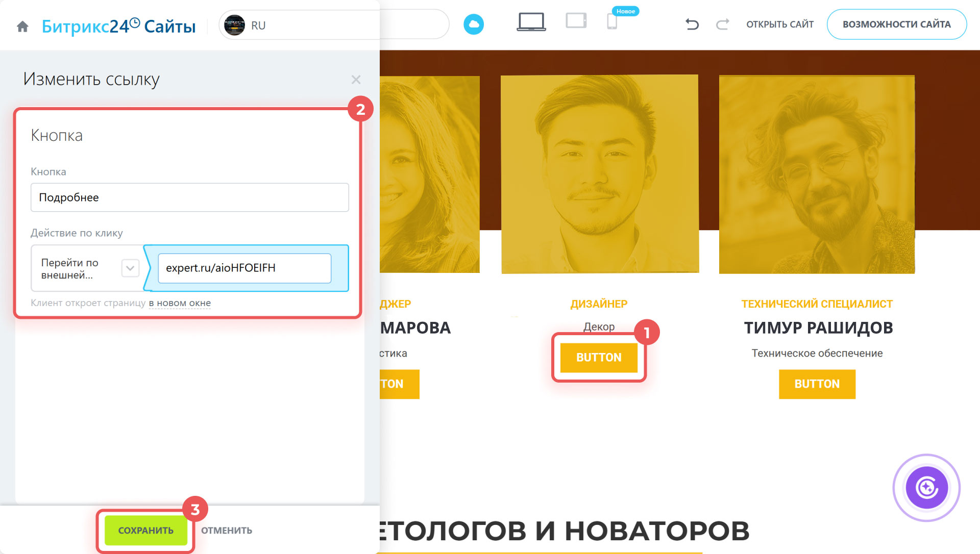Redo the last change
The image size is (980, 554).
click(x=722, y=24)
